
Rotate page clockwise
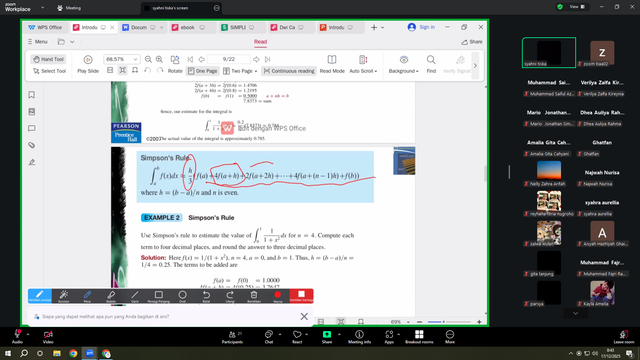coord(160,71)
